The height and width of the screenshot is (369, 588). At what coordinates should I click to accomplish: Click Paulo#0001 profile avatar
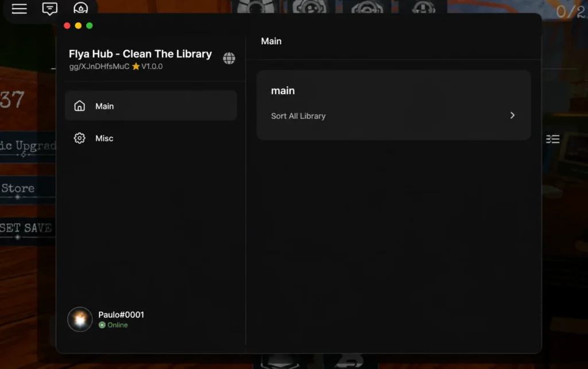80,319
